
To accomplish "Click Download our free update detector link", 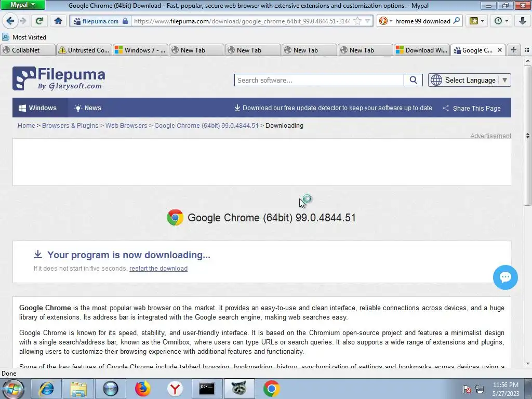I will coord(333,108).
